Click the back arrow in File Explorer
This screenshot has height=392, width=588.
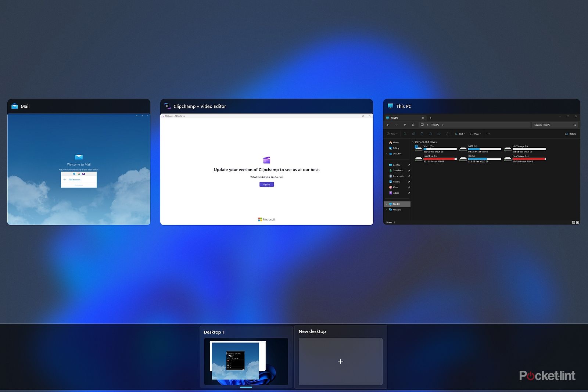[x=388, y=125]
